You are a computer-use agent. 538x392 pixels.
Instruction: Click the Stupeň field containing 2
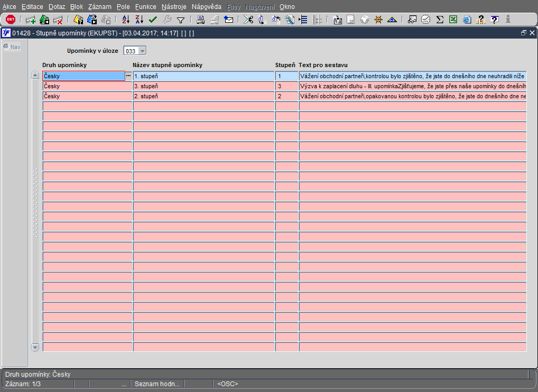click(x=286, y=96)
